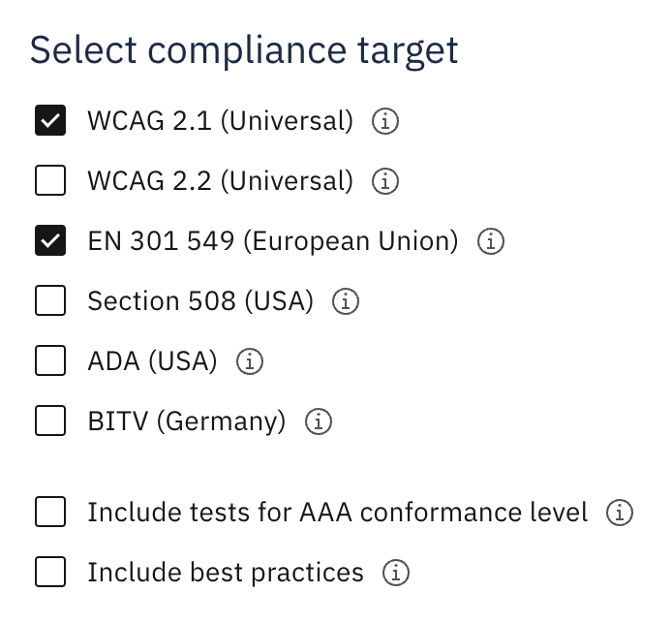Click the 'BITV (Germany)' label text
The height and width of the screenshot is (624, 672).
[187, 421]
